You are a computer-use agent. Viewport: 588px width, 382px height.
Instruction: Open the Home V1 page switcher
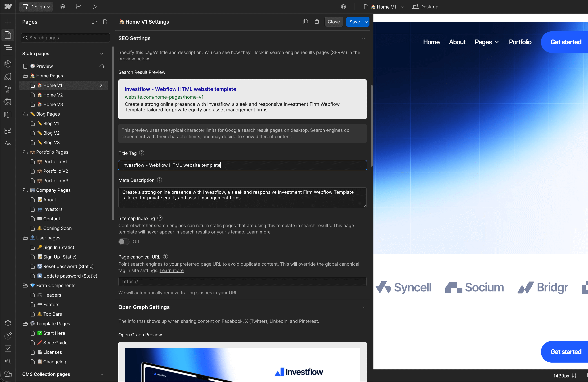[403, 7]
